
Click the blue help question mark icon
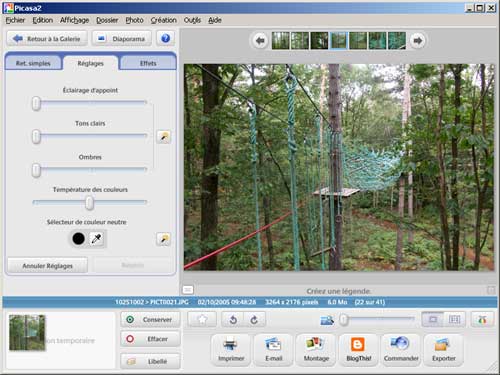coord(165,39)
